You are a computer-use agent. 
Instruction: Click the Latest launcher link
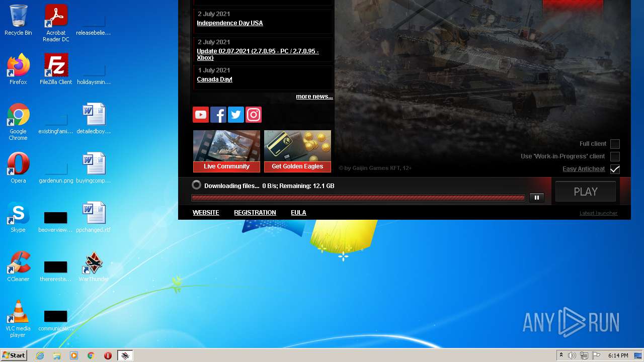[598, 213]
